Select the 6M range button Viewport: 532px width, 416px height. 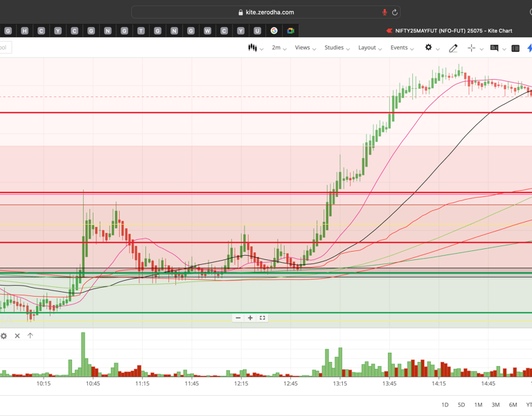pyautogui.click(x=513, y=405)
